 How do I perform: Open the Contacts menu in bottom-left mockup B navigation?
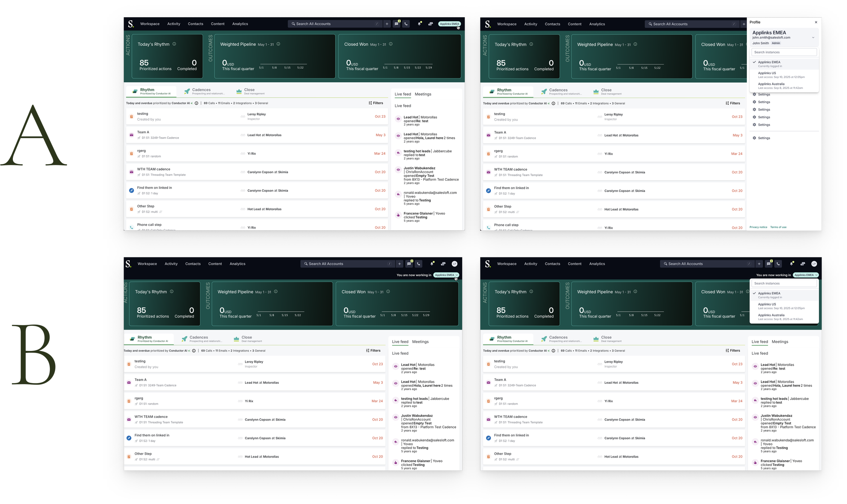tap(192, 264)
